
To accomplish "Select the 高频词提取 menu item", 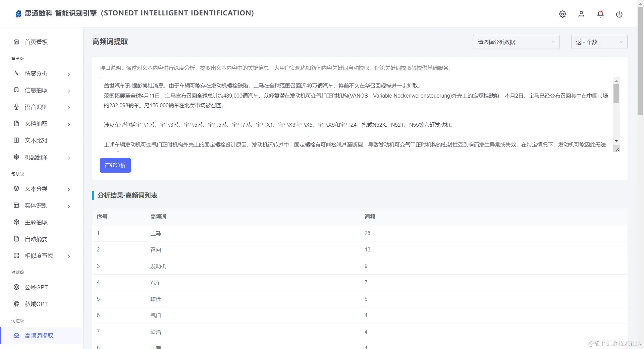I will click(x=42, y=336).
